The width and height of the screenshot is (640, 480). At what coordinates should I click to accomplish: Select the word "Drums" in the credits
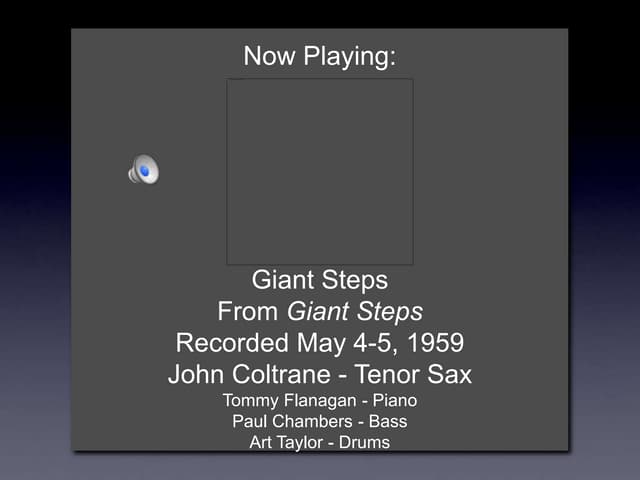(x=365, y=442)
